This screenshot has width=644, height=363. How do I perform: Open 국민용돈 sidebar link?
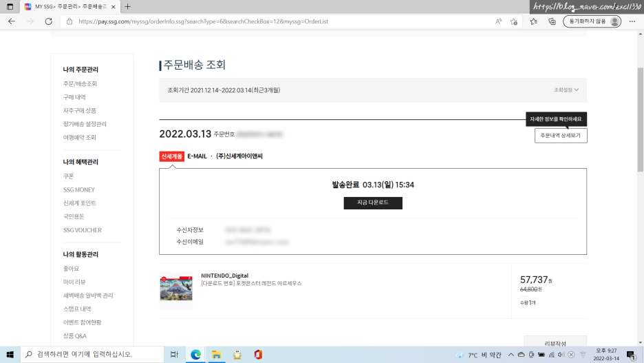pos(74,216)
